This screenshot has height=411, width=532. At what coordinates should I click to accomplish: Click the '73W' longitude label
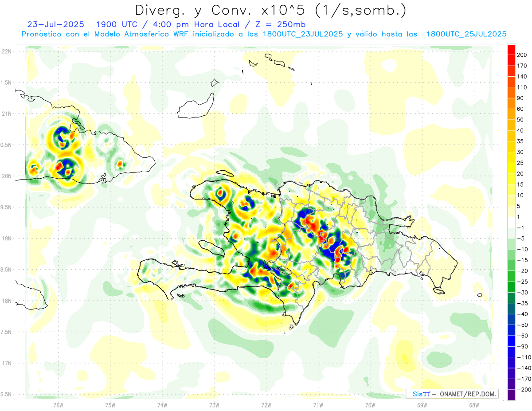coord(214,405)
